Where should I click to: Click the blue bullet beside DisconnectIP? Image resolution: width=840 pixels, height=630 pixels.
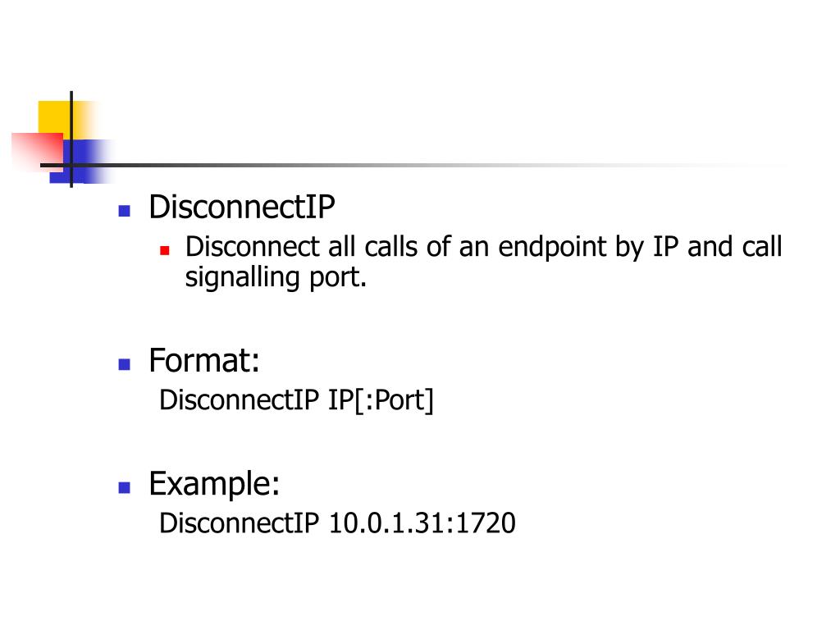point(125,211)
